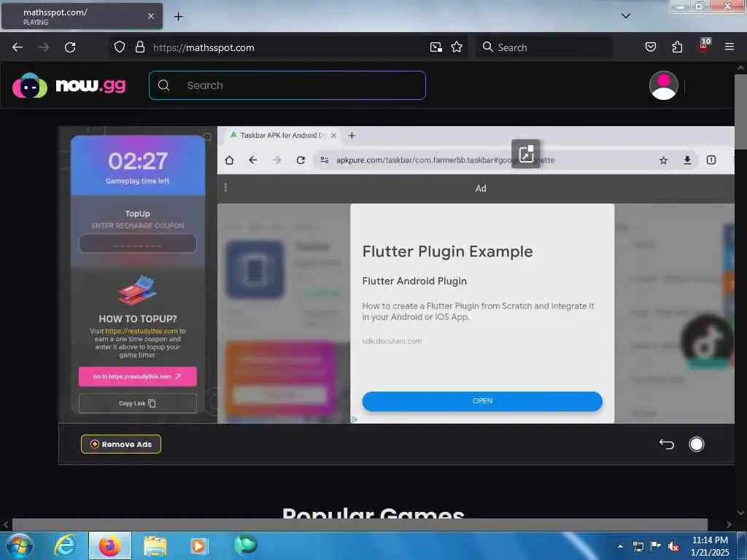Click the now.gg Search field
This screenshot has width=747, height=560.
coord(287,85)
